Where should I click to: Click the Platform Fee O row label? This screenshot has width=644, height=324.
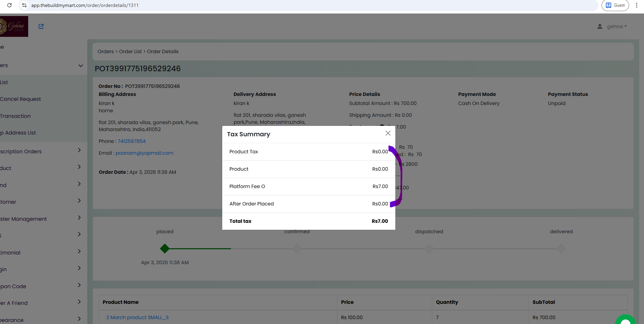click(247, 186)
